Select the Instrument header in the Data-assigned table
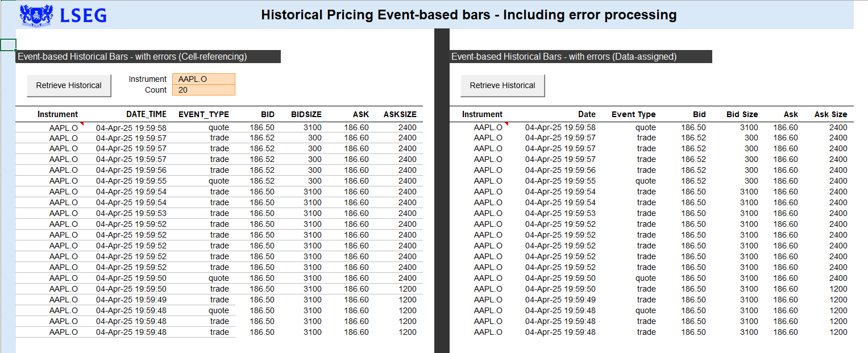 pyautogui.click(x=482, y=114)
